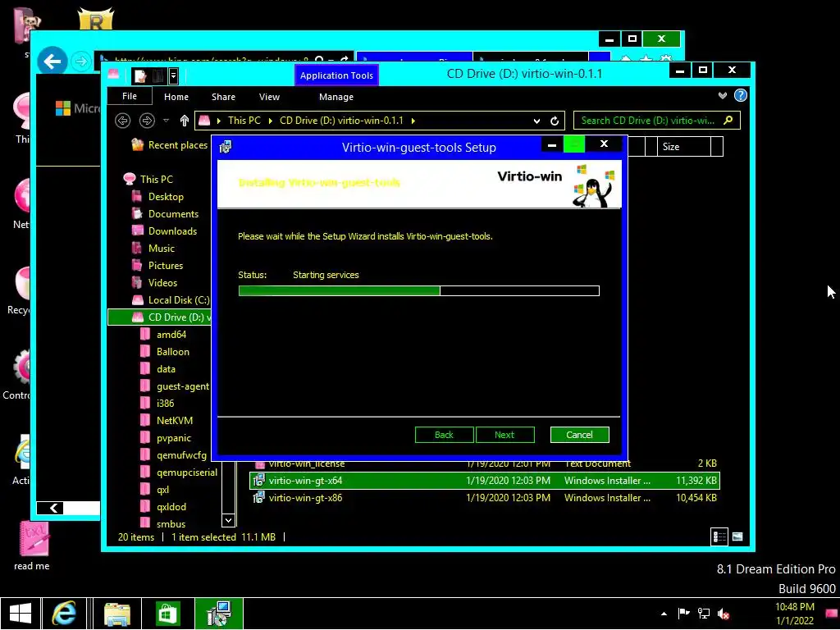Click the setup dialog title bar icon

[x=226, y=147]
